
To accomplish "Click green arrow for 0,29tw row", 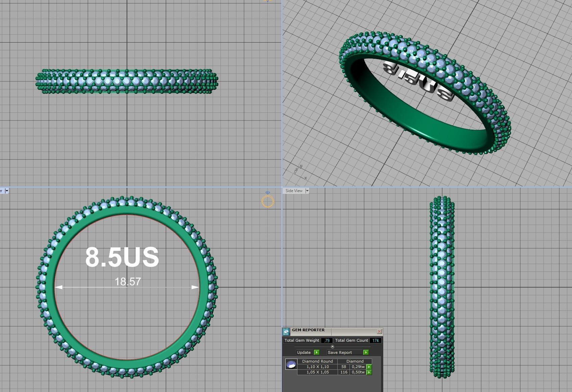I will click(x=369, y=367).
